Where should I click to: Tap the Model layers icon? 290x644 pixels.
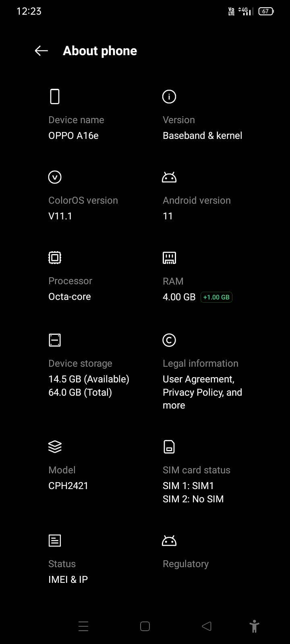click(55, 447)
